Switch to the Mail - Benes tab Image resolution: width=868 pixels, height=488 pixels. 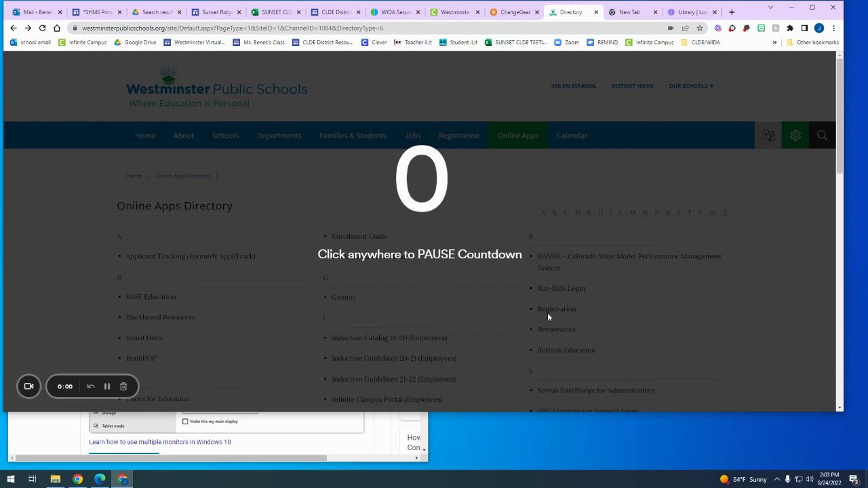click(36, 12)
